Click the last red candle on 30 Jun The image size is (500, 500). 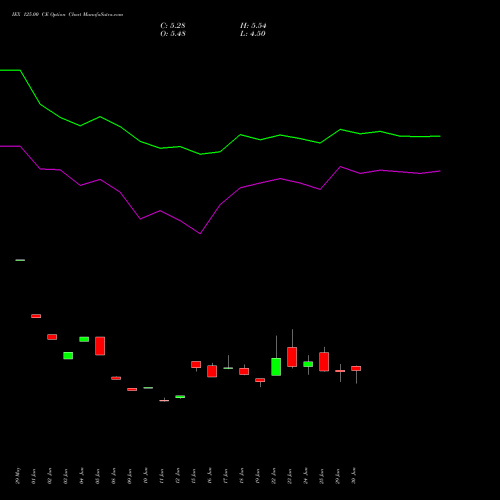pos(356,368)
